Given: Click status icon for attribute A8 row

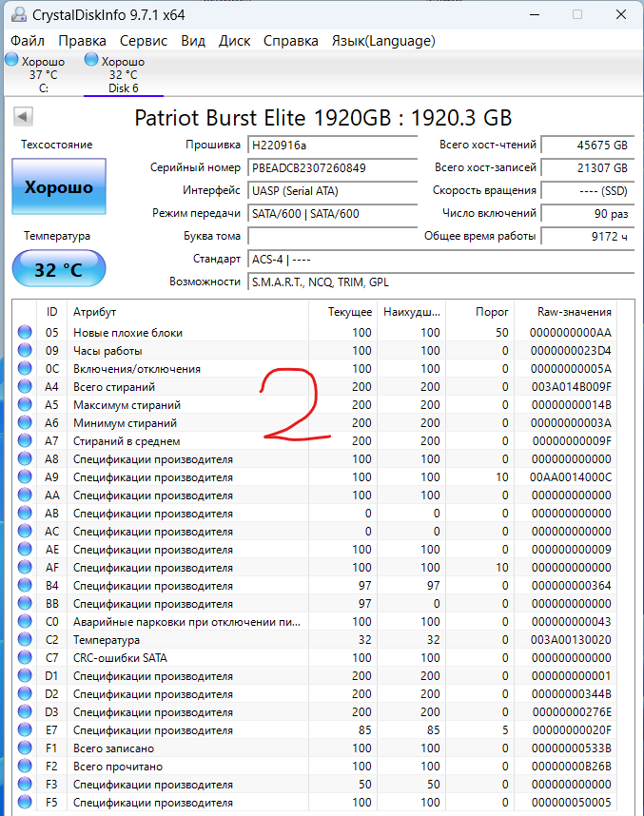Looking at the screenshot, I should click(x=25, y=458).
